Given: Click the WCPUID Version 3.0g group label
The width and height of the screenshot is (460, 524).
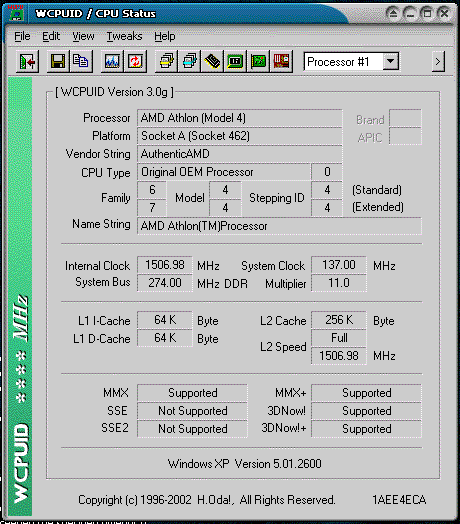Looking at the screenshot, I should [114, 92].
